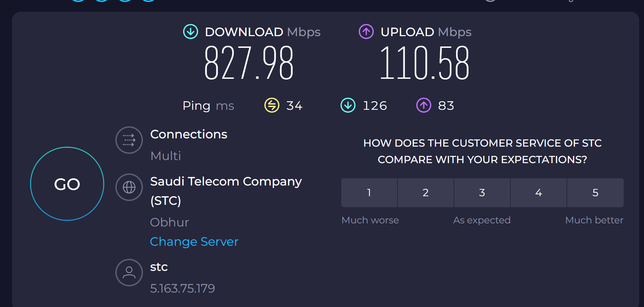Select rating 4 on the survey scale

pyautogui.click(x=539, y=193)
